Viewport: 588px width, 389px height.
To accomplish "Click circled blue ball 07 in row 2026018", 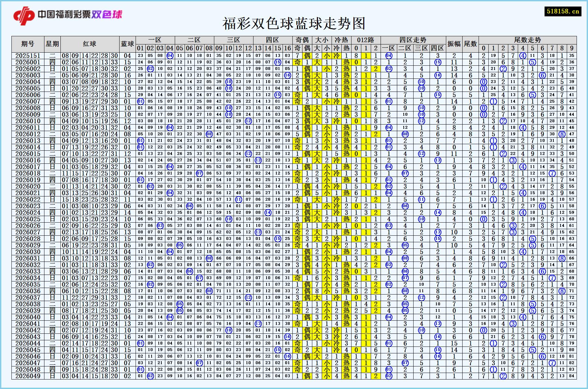I will click(x=199, y=173).
